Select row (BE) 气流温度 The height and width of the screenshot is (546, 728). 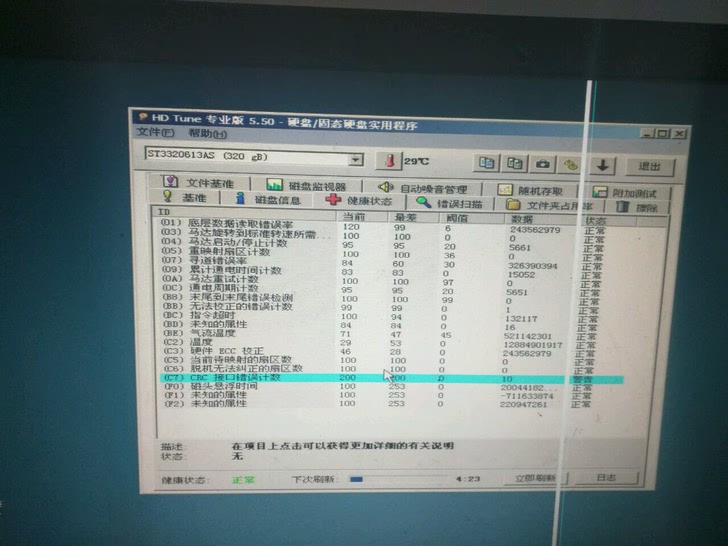coord(389,334)
